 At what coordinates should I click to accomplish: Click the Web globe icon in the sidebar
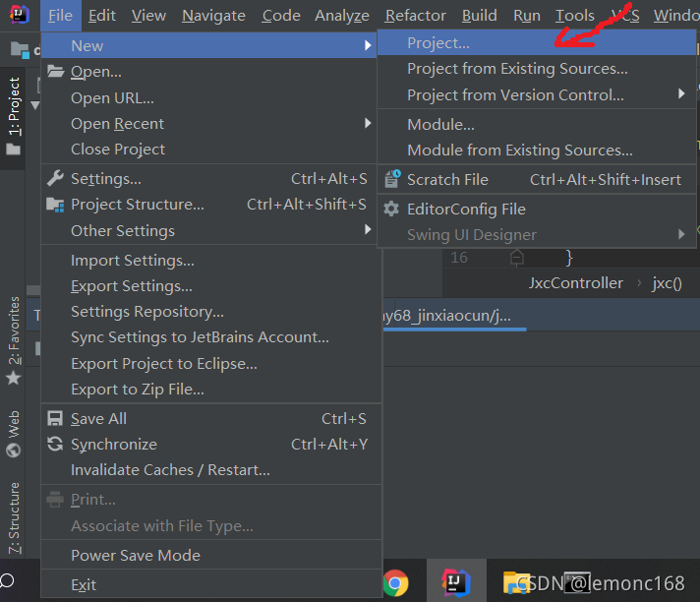14,451
